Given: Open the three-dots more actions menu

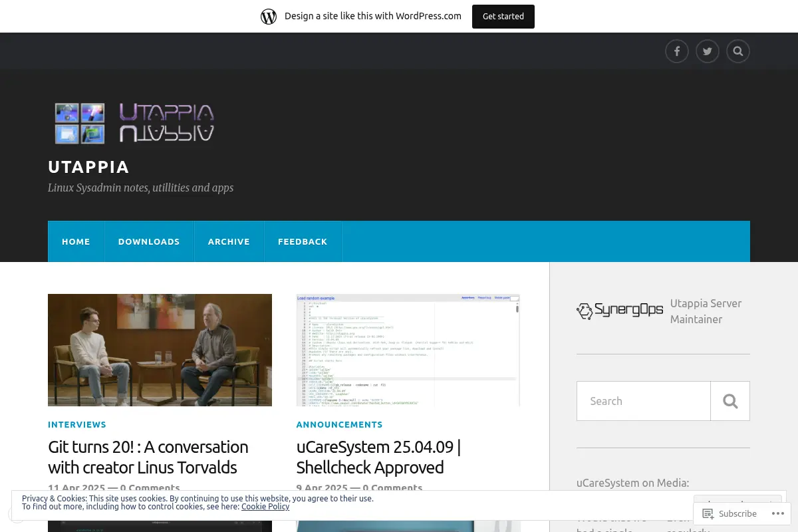Looking at the screenshot, I should coord(777,513).
